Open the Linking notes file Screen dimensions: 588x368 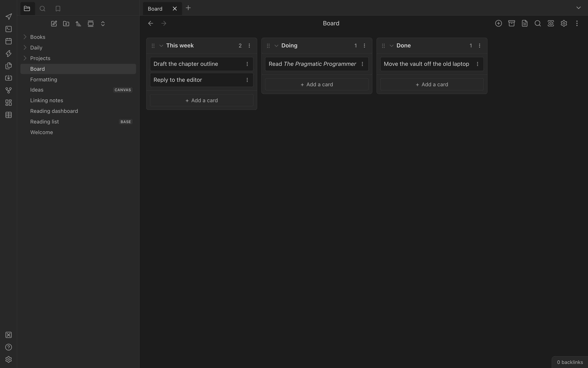(78, 101)
